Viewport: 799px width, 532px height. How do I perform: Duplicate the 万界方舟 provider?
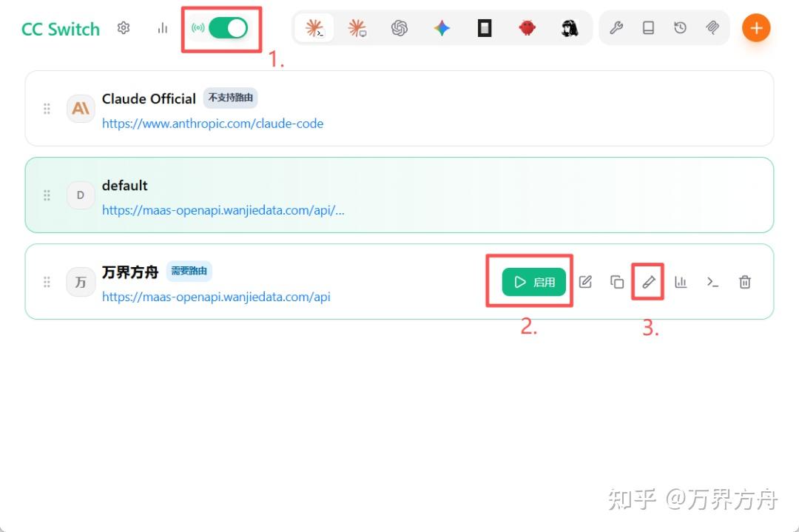(617, 282)
